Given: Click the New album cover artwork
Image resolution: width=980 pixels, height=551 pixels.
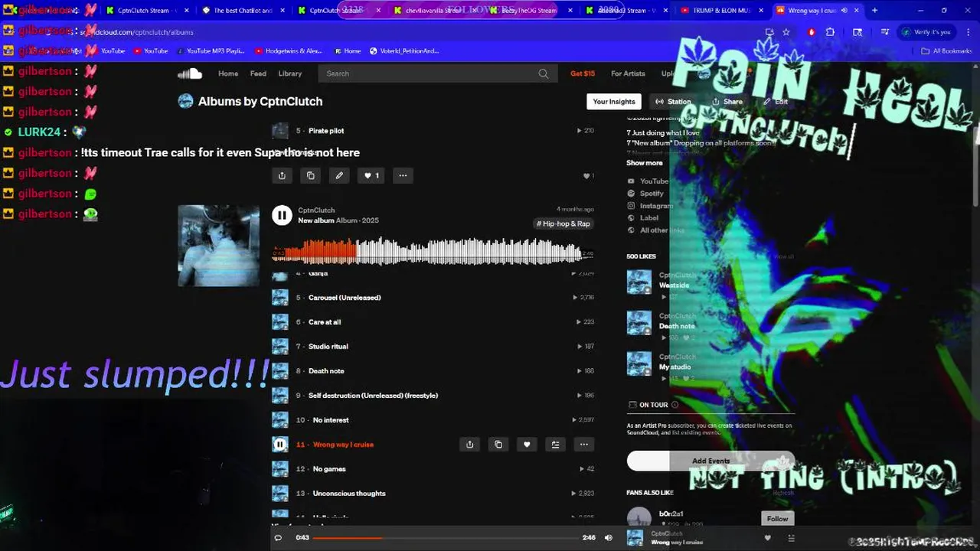Looking at the screenshot, I should tap(218, 245).
